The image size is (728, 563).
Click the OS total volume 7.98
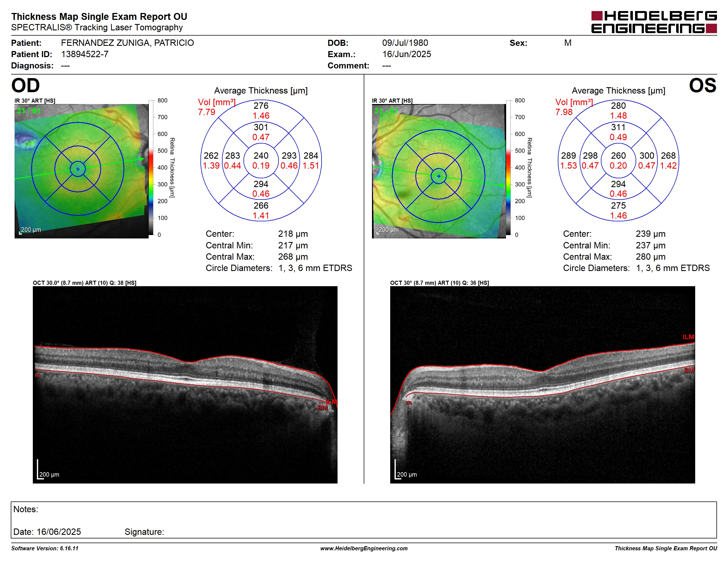pos(564,112)
